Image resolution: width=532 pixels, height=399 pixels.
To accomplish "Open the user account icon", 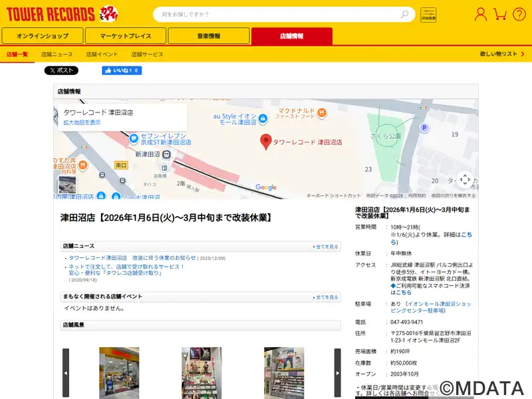I will coord(480,14).
